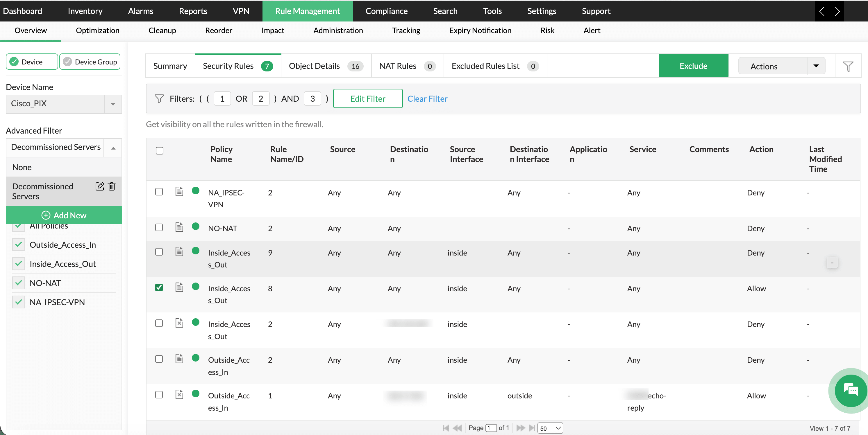Open rule details icon for NO-NAT row
The height and width of the screenshot is (435, 868).
(179, 227)
